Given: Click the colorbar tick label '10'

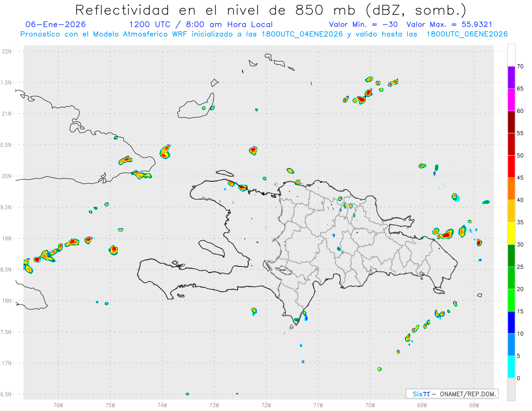Looking at the screenshot, I should click(x=520, y=334).
